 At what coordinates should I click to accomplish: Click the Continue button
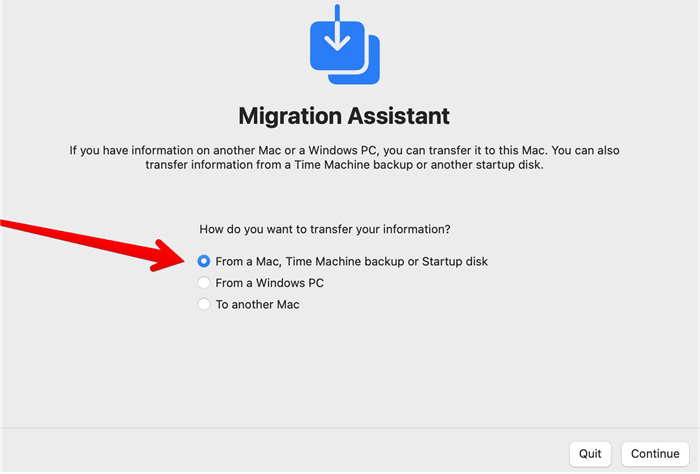[x=655, y=453]
